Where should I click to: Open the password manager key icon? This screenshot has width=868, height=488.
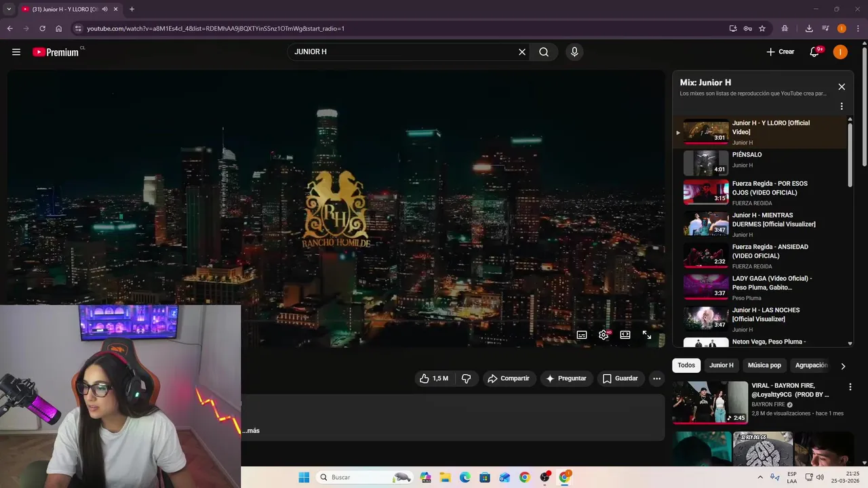point(747,28)
